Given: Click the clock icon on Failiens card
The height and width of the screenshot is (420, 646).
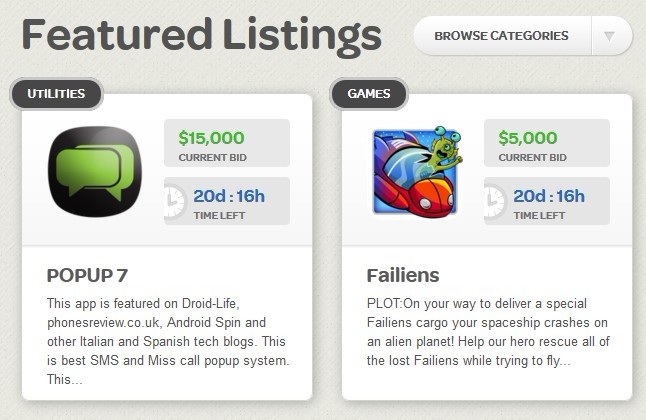Looking at the screenshot, I should point(492,200).
